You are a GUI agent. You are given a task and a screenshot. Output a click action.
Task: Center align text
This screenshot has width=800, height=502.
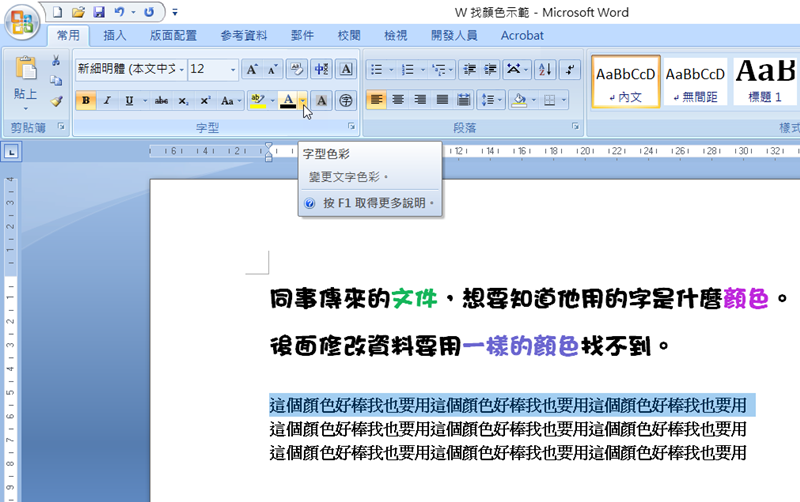398,100
